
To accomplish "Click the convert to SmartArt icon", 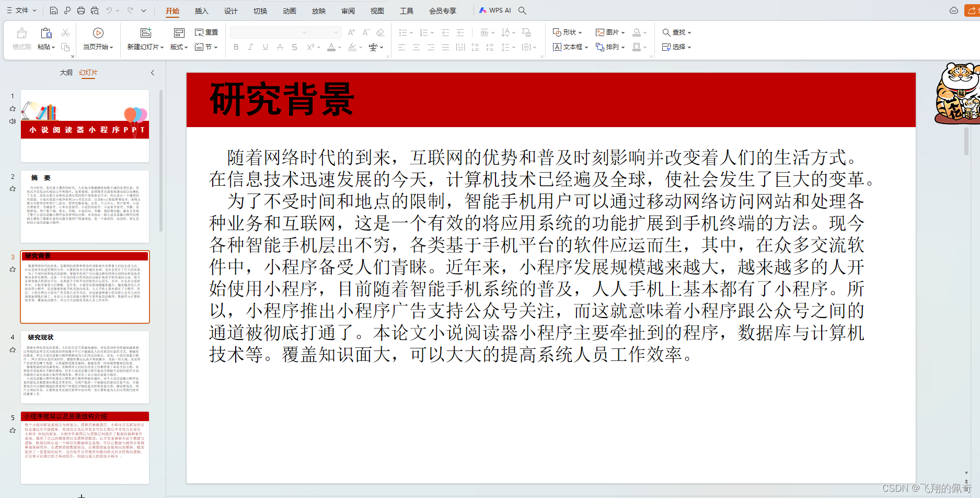I will click(x=526, y=32).
